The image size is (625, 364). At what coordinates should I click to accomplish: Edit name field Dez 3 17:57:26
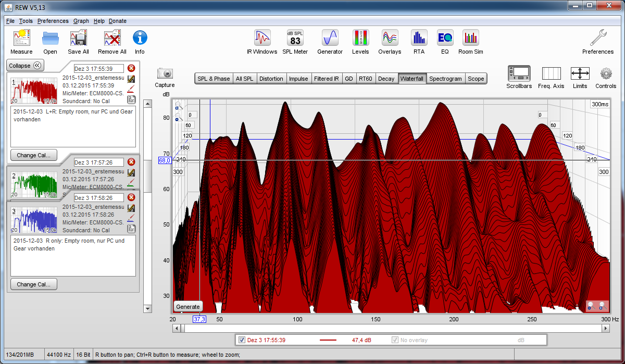pyautogui.click(x=98, y=162)
